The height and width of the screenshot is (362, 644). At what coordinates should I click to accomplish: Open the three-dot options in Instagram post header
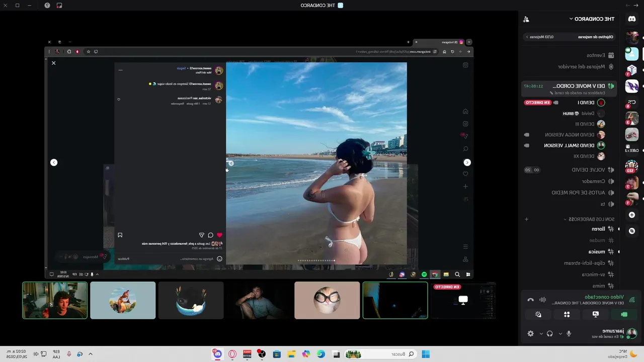pos(120,70)
